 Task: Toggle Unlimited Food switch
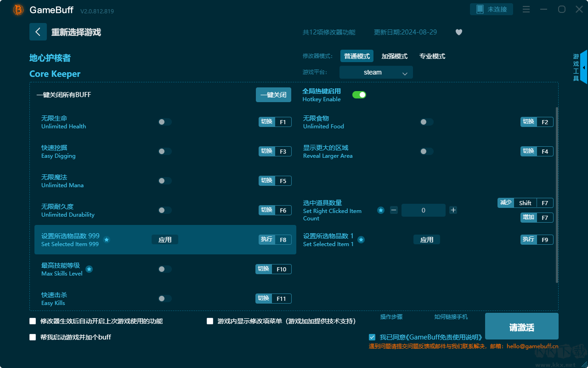point(427,122)
